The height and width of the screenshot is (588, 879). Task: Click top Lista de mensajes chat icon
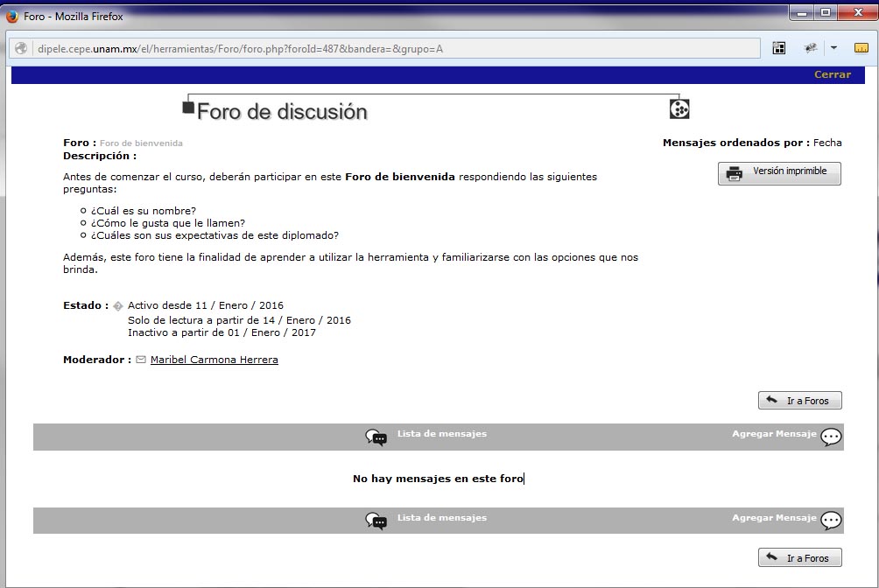click(376, 437)
